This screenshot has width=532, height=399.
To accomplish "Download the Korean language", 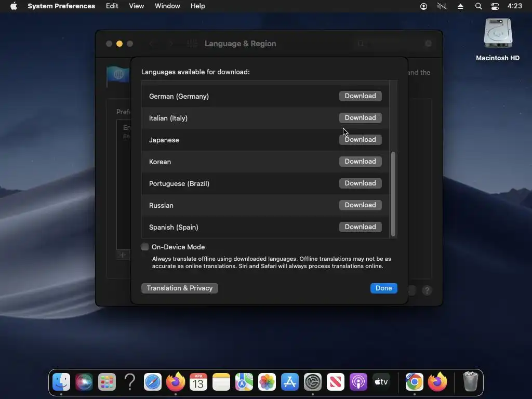I will pos(361,162).
